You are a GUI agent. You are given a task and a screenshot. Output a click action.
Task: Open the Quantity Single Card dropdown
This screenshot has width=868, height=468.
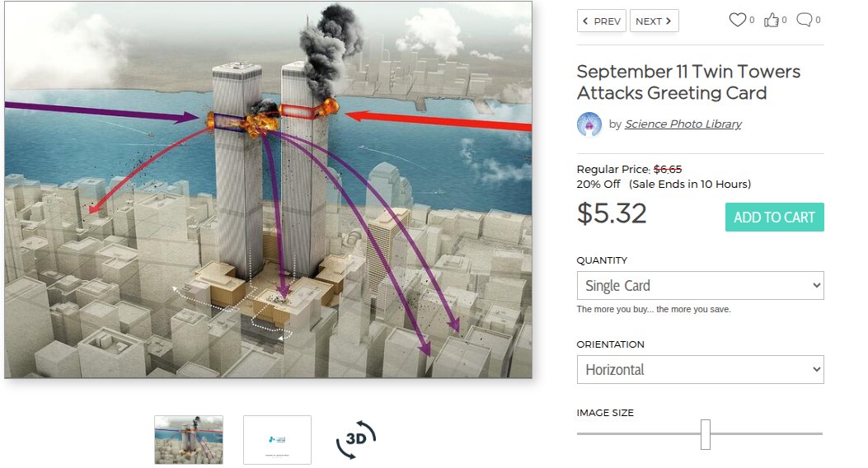pos(701,285)
